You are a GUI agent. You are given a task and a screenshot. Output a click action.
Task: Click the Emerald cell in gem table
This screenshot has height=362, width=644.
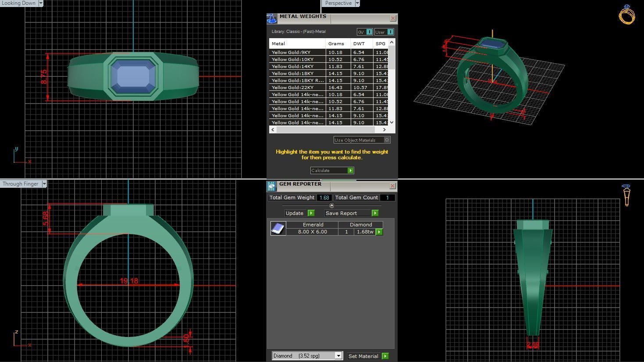[x=313, y=225]
